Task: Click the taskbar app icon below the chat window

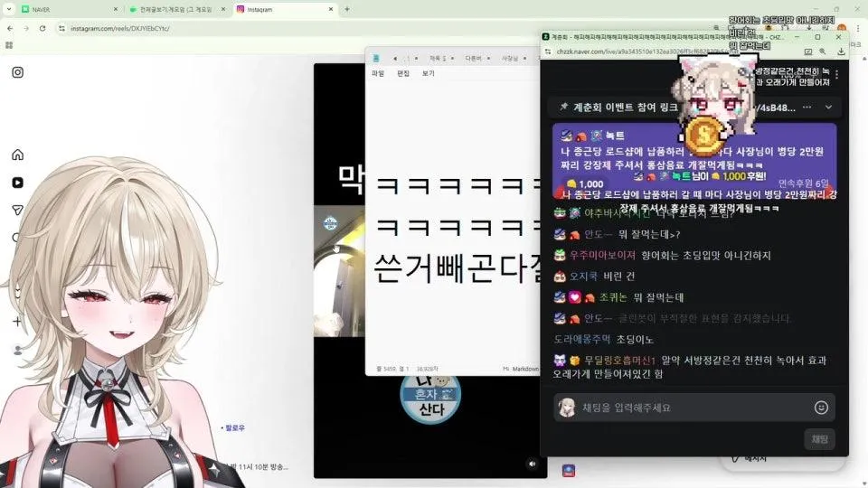Action: [x=569, y=471]
